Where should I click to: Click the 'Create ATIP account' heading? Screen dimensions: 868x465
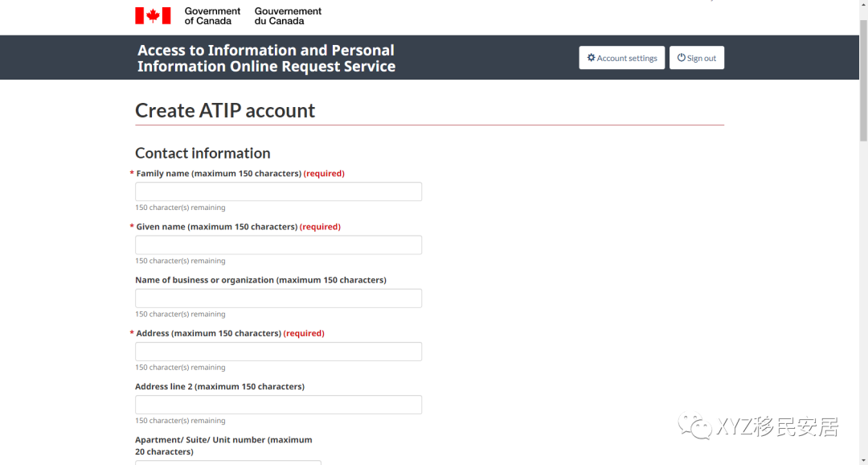[x=225, y=110]
